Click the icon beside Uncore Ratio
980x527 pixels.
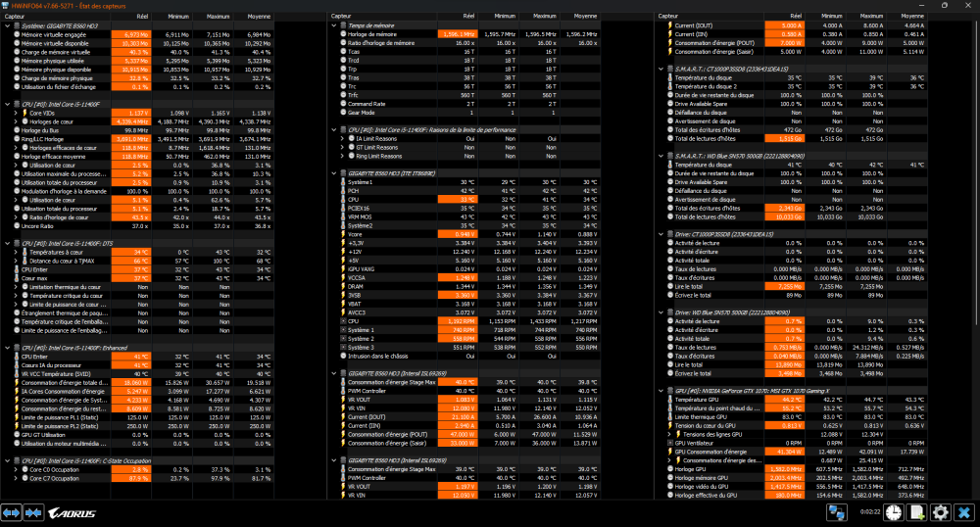coord(17,226)
